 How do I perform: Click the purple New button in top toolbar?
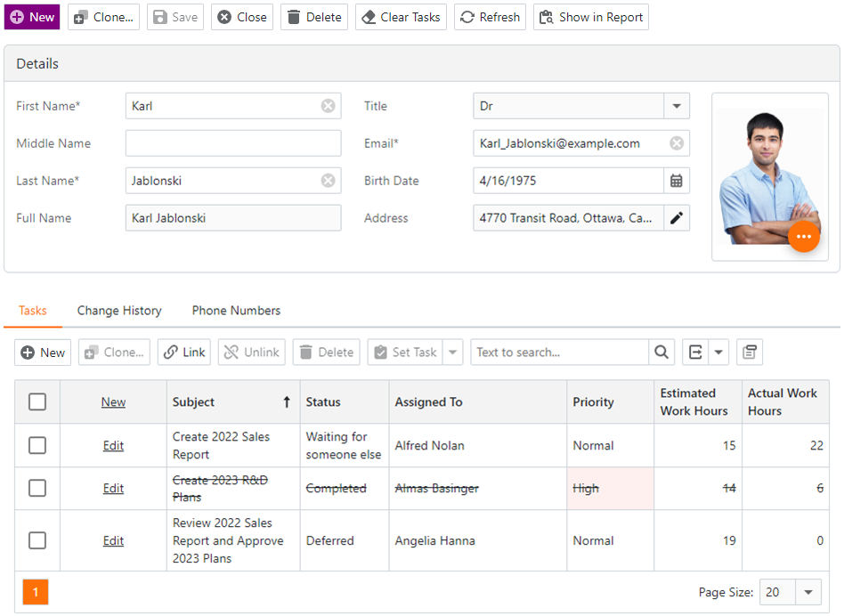(32, 17)
